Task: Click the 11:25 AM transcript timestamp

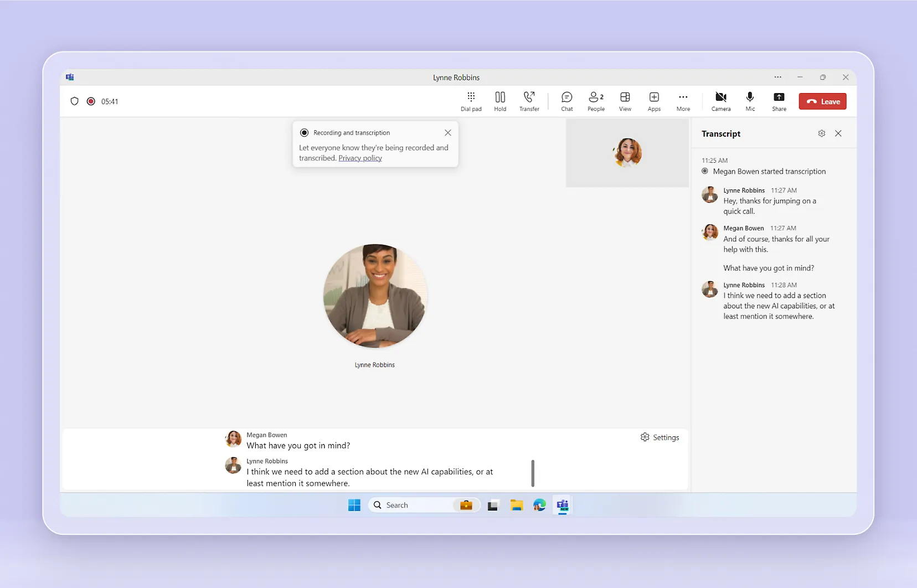Action: coord(714,161)
